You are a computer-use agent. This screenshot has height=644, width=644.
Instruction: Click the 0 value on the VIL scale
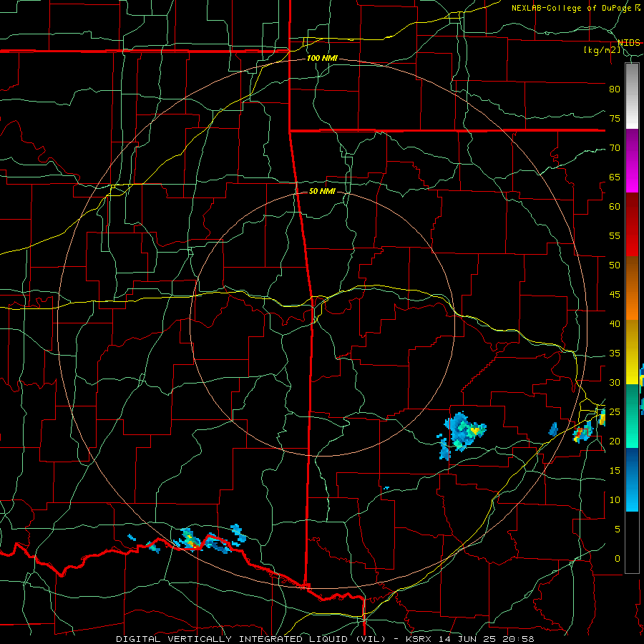618,559
